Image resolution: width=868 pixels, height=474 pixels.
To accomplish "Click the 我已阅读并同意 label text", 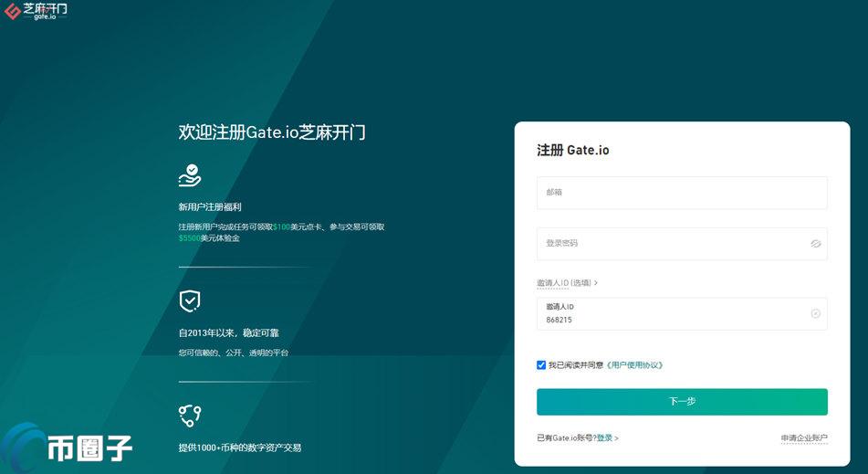I will pos(576,365).
